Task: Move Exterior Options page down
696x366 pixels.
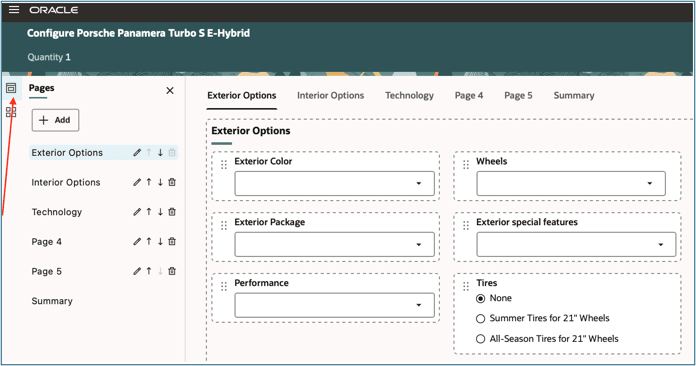Action: (x=160, y=153)
